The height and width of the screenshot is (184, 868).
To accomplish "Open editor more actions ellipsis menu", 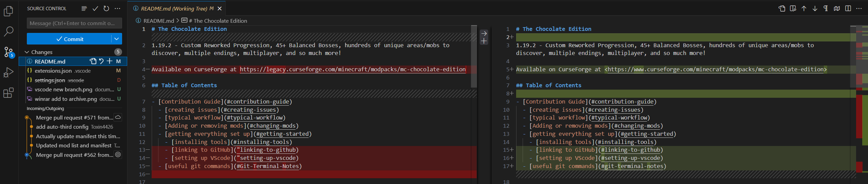I will click(x=859, y=8).
